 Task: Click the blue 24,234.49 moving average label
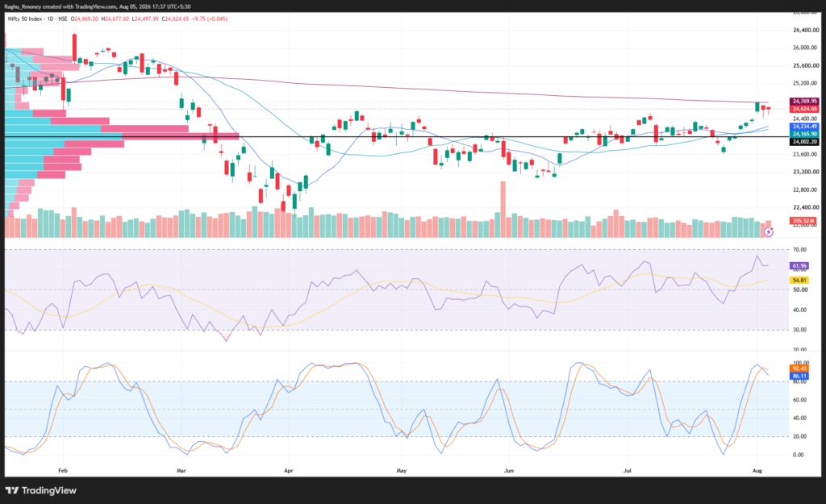(x=804, y=127)
